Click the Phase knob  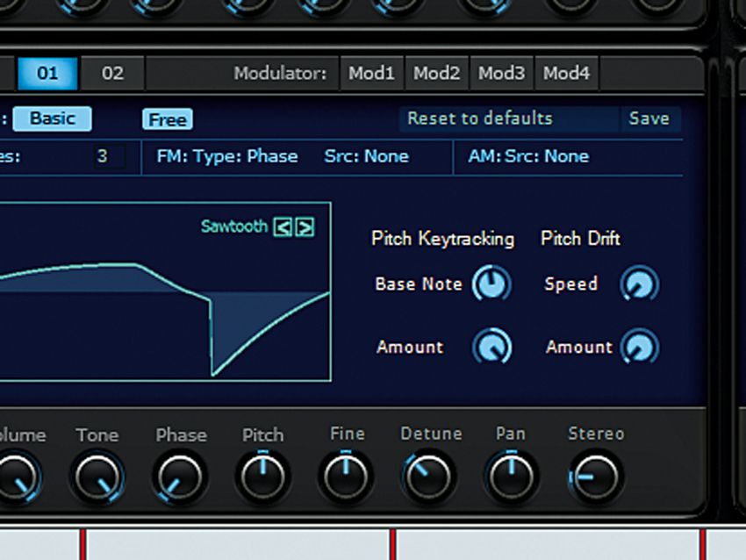(181, 477)
